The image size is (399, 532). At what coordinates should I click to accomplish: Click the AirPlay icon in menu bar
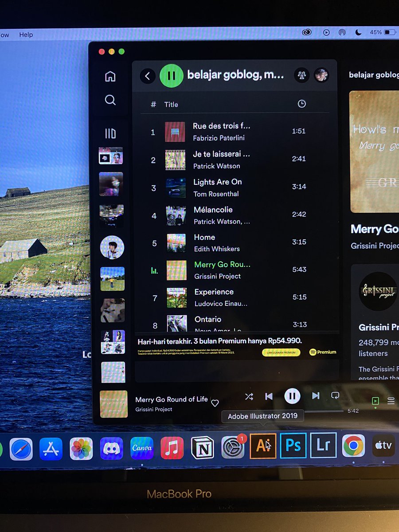(342, 32)
